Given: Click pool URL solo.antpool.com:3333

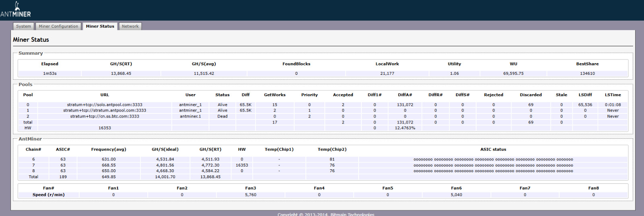Looking at the screenshot, I should (105, 105).
